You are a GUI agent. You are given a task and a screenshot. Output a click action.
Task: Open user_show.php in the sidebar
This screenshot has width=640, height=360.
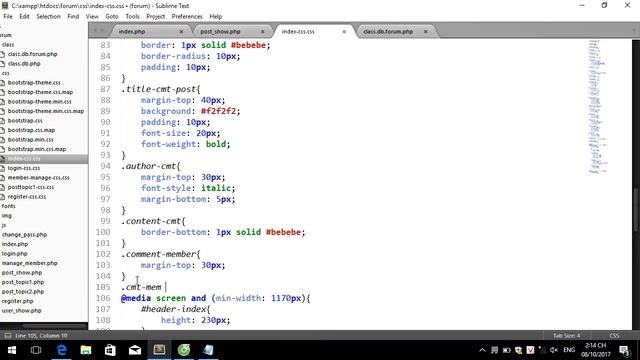21,311
